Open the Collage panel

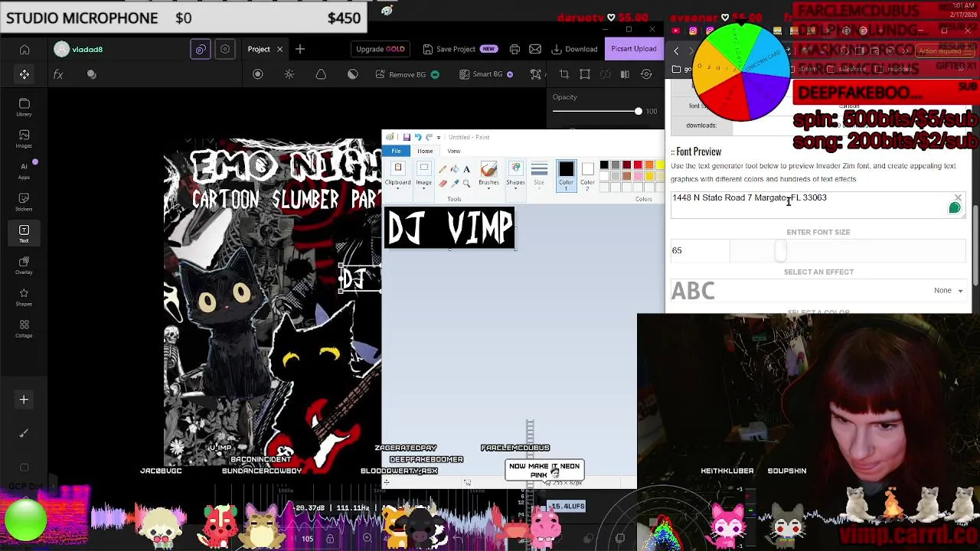24,329
